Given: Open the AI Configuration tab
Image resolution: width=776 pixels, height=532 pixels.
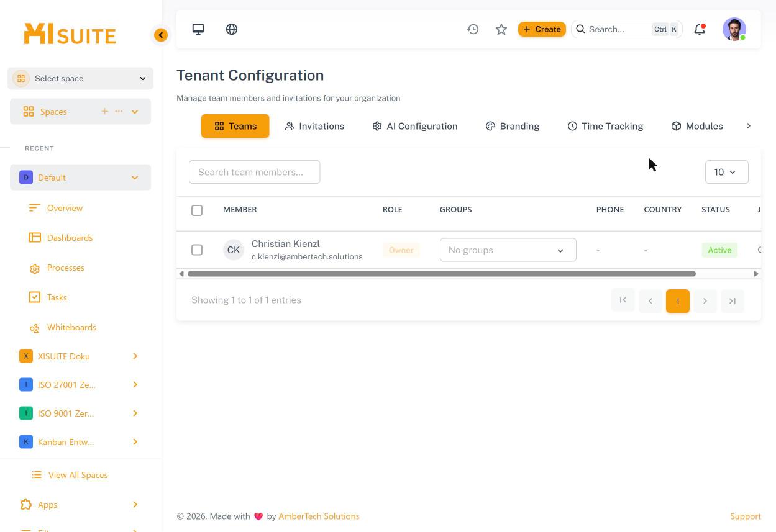Looking at the screenshot, I should point(415,126).
